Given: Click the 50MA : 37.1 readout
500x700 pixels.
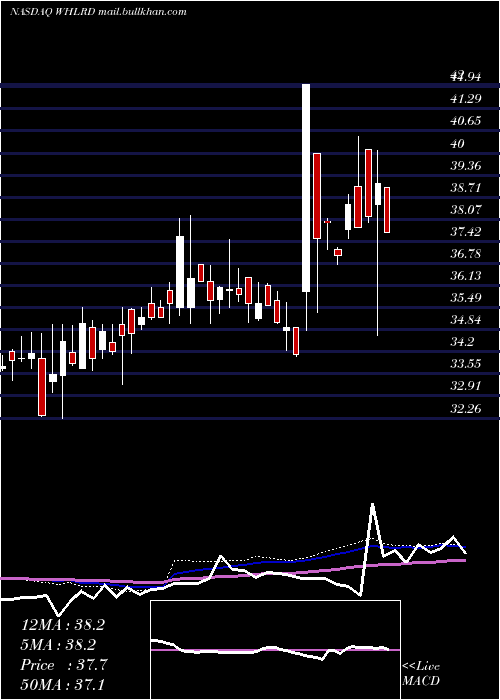Looking at the screenshot, I should pos(62,684).
